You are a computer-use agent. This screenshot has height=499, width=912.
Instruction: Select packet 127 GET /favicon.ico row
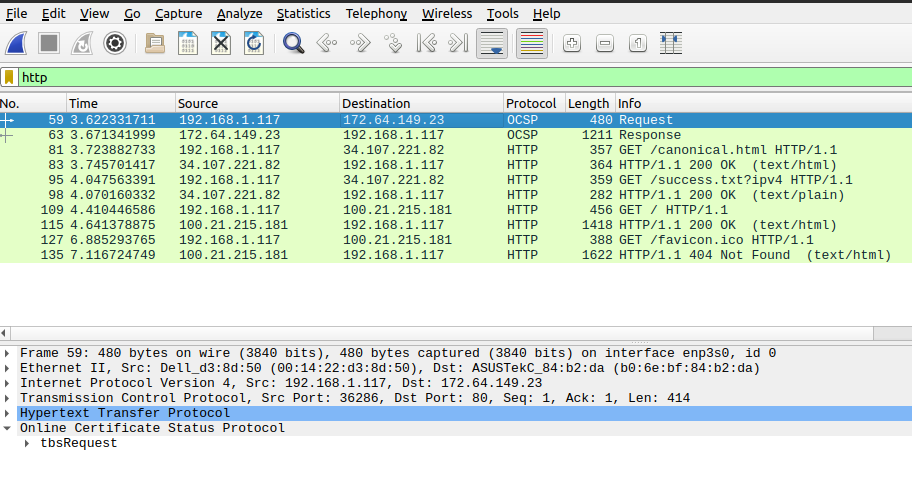click(456, 240)
